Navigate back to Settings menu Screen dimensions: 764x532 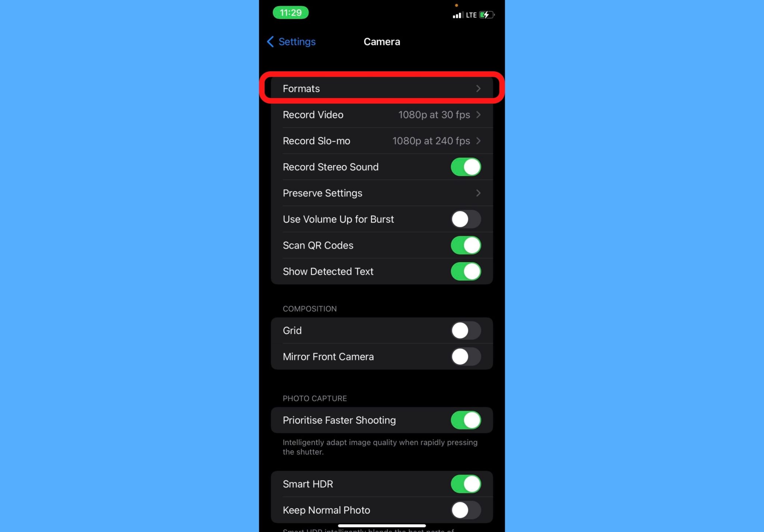pos(290,41)
